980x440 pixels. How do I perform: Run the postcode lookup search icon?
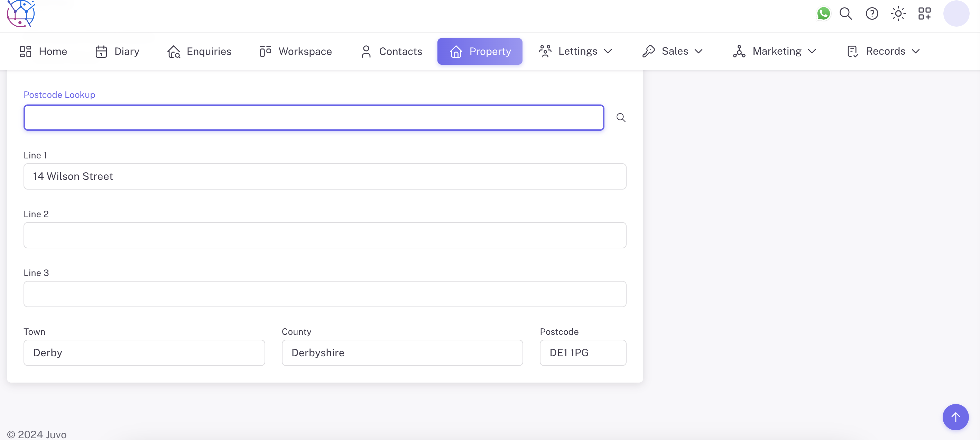click(621, 117)
